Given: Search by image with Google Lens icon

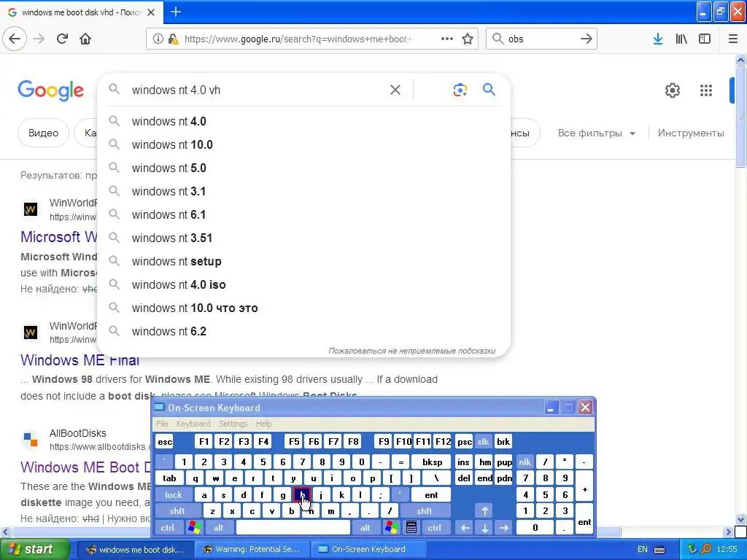Looking at the screenshot, I should point(460,90).
